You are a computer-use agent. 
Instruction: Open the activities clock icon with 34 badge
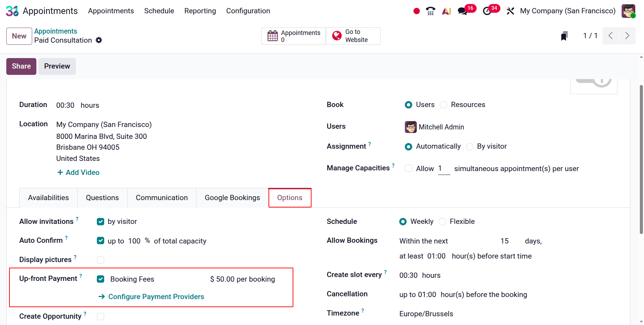point(487,11)
